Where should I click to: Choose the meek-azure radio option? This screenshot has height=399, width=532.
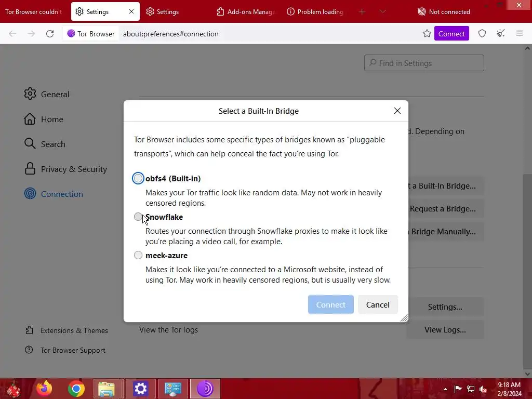click(138, 255)
